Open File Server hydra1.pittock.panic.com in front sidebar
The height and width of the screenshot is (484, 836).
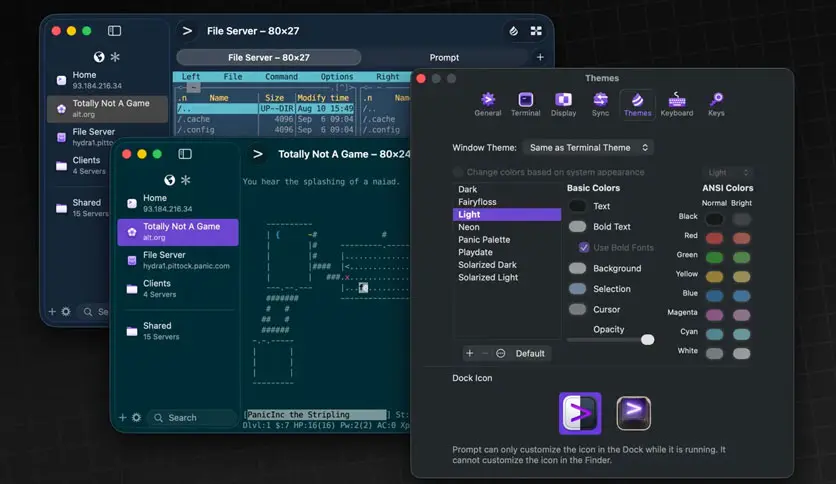tap(178, 260)
